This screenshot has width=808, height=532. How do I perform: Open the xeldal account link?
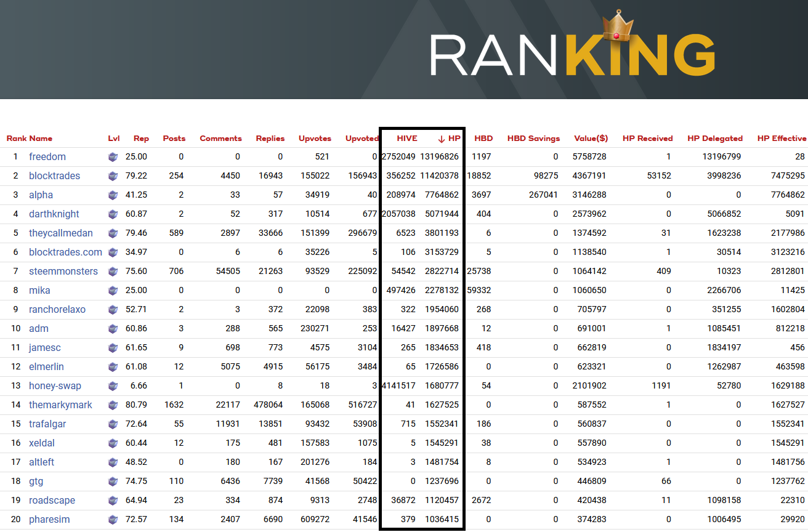pyautogui.click(x=42, y=443)
